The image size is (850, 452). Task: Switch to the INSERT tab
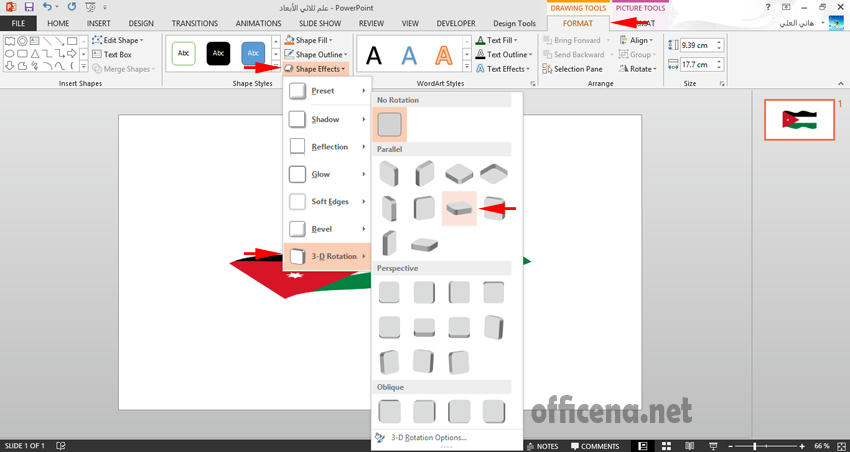point(98,23)
